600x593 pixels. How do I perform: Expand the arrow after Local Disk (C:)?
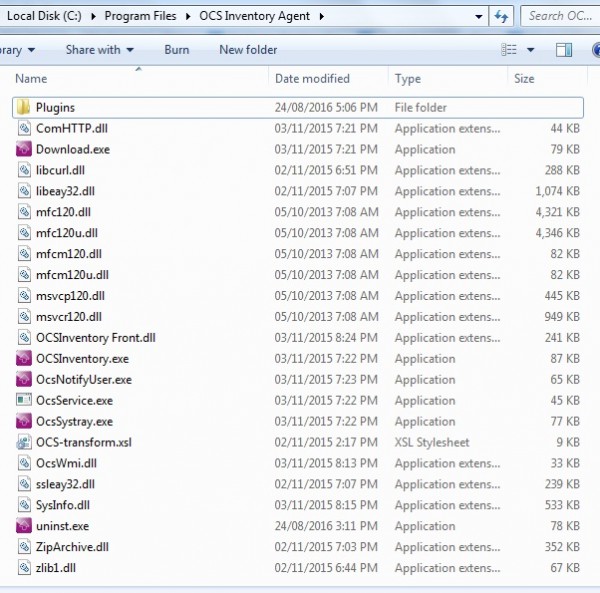[93, 16]
